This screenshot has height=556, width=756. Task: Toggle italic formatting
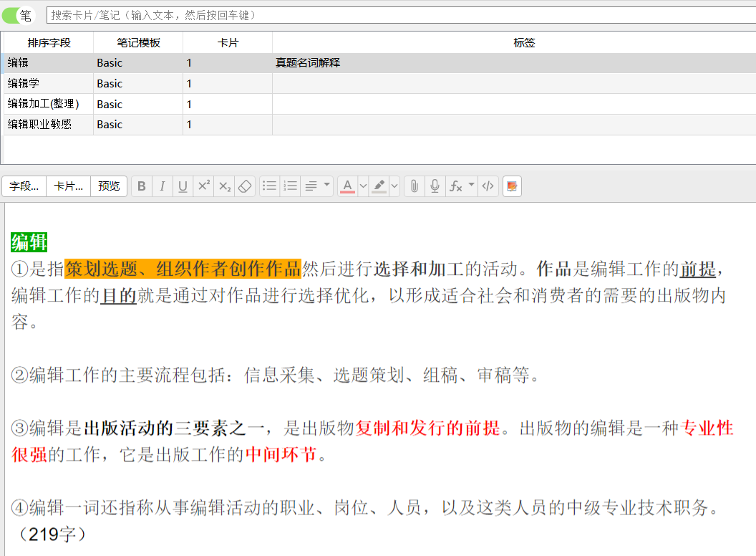(x=163, y=186)
